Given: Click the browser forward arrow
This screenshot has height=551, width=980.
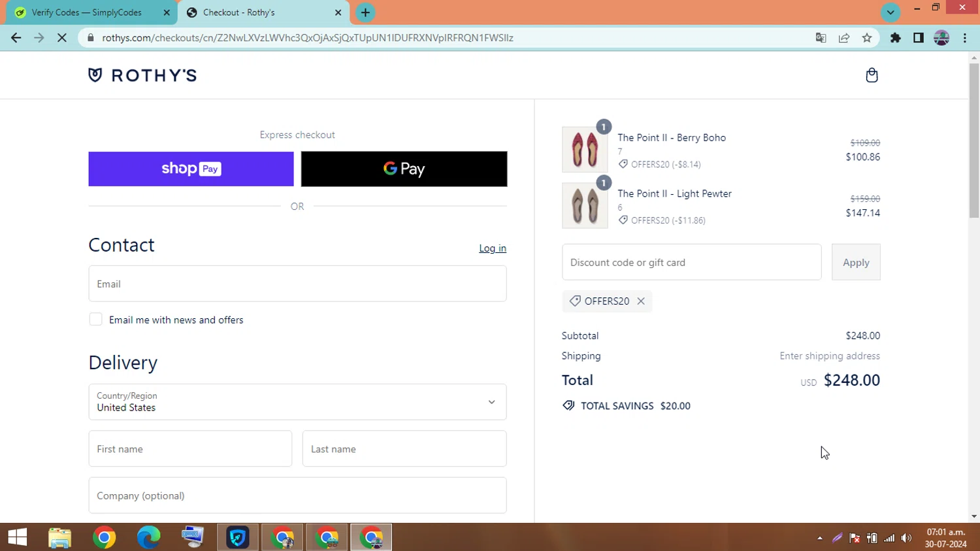Looking at the screenshot, I should 39,38.
